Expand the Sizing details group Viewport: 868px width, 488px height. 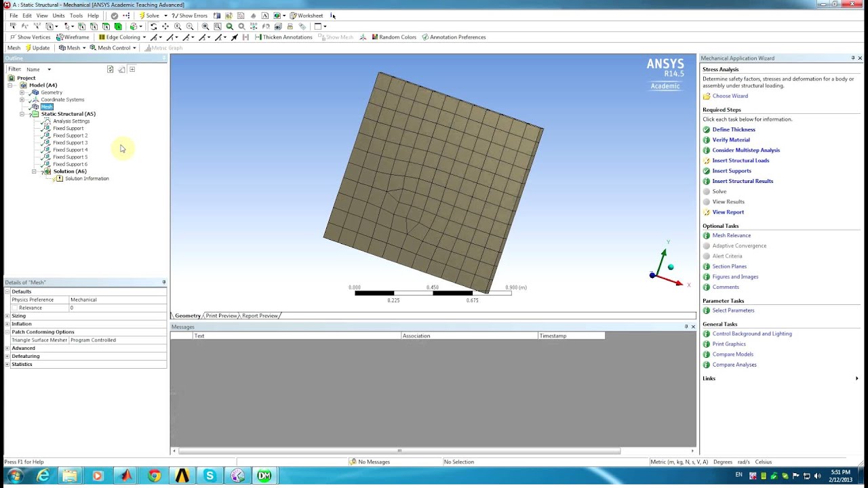pos(7,316)
